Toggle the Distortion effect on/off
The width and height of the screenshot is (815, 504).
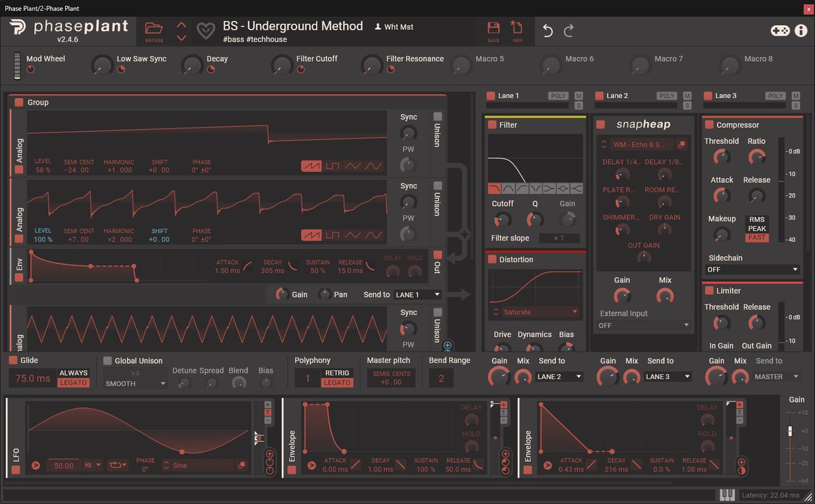[491, 259]
